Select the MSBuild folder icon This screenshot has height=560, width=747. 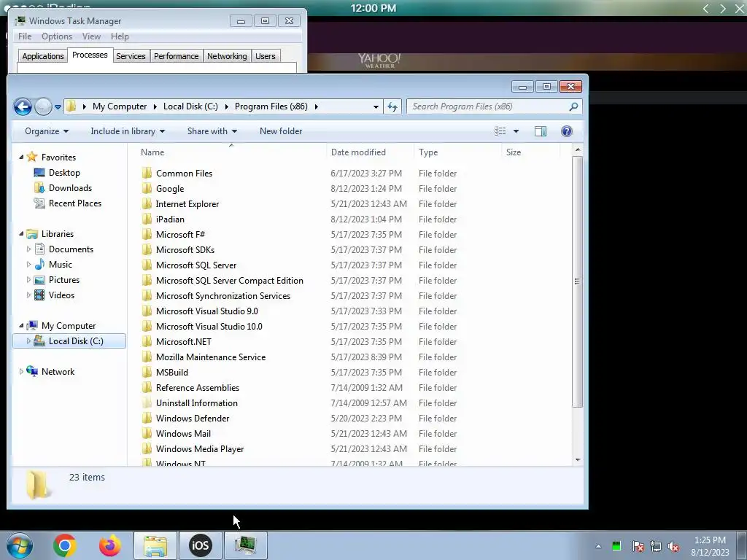click(x=147, y=372)
